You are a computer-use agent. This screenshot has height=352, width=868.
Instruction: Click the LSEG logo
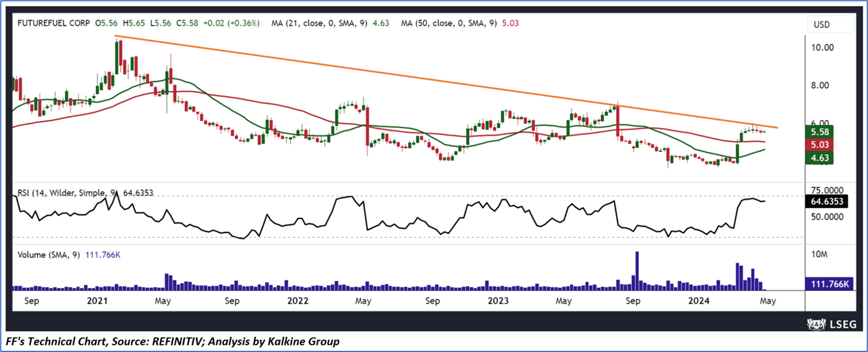click(x=831, y=323)
